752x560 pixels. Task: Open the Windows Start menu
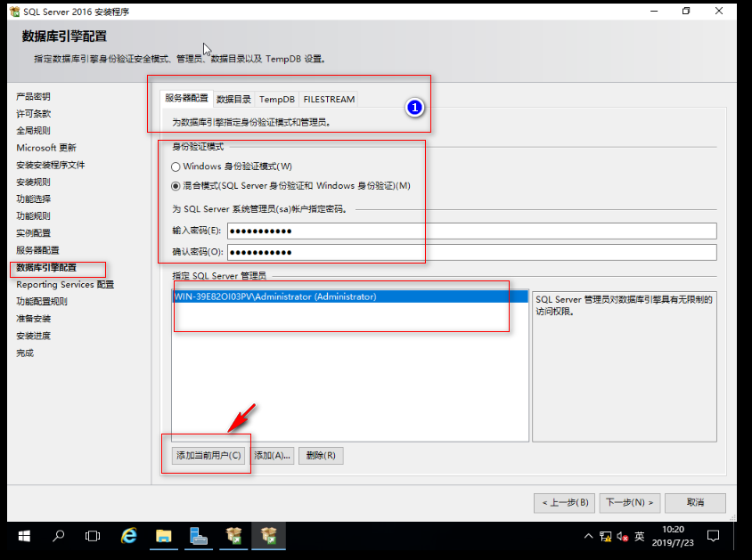[x=24, y=536]
